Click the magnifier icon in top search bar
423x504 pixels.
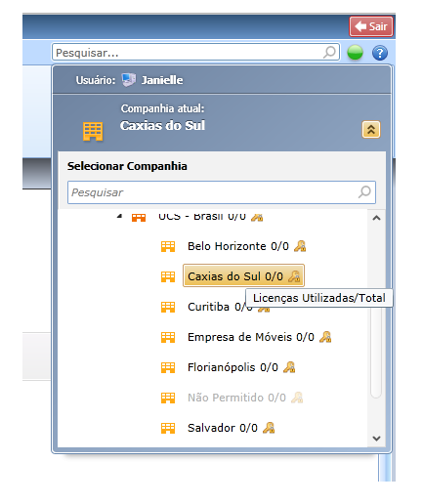329,52
